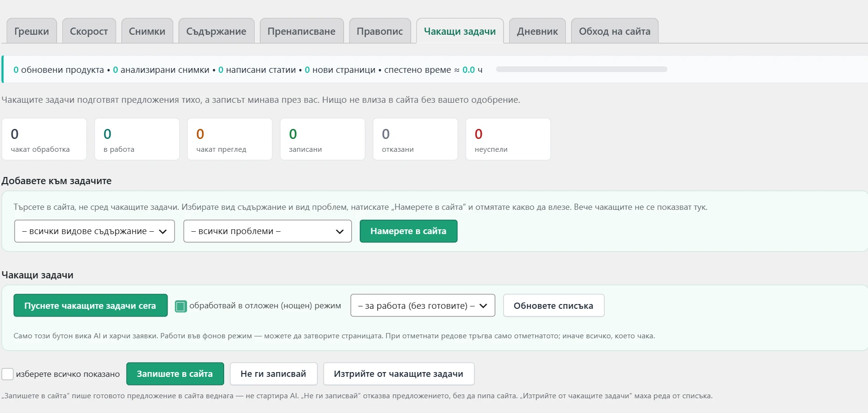Open the Правопис tab

point(380,31)
